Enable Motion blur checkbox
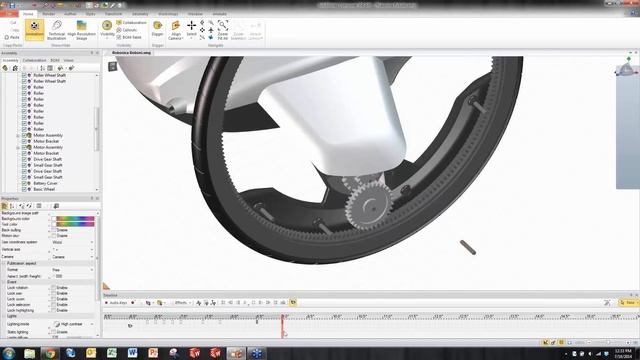Screen dimensions: 640x360 click(53, 236)
